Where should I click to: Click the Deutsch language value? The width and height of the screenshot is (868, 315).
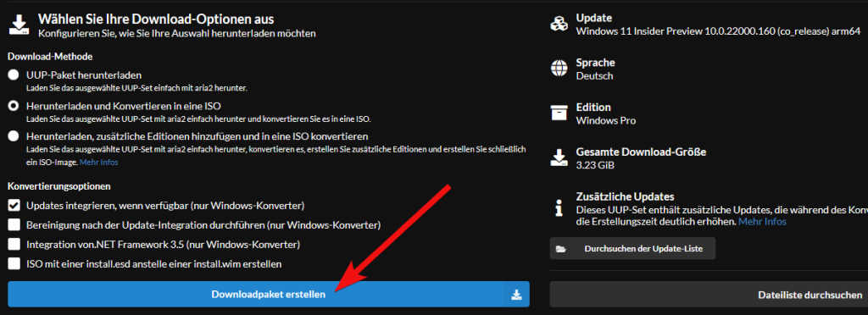594,75
